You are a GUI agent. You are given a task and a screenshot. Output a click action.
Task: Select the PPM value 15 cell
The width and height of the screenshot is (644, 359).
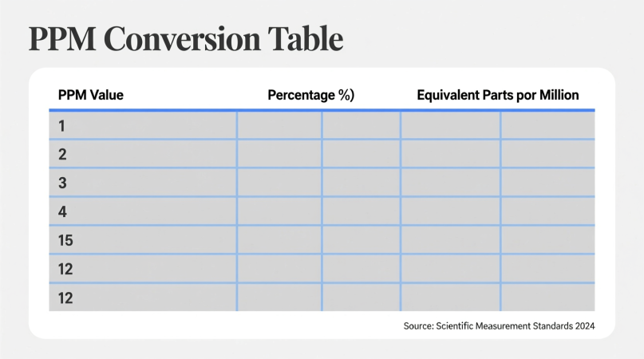[x=143, y=240]
